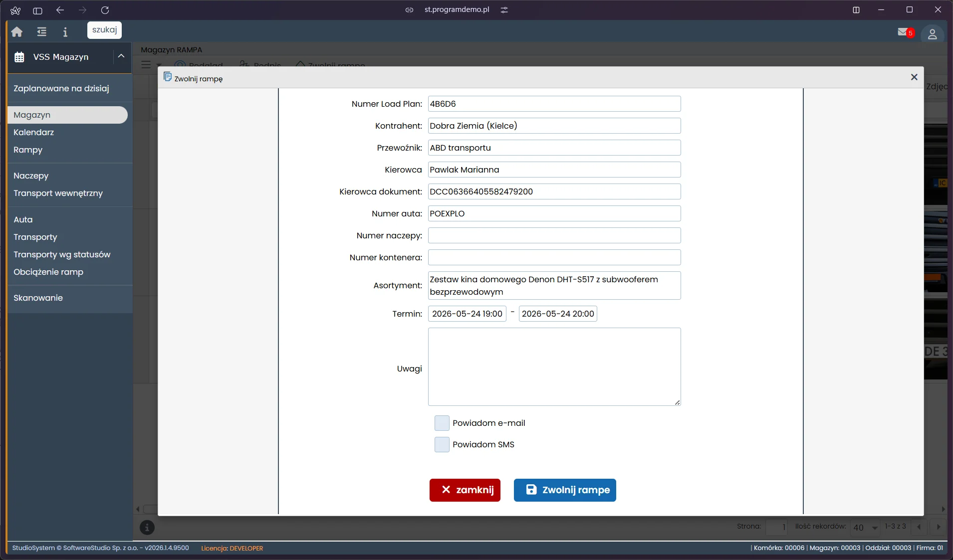Click the round info icon below the grid
The height and width of the screenshot is (560, 953).
tap(147, 527)
